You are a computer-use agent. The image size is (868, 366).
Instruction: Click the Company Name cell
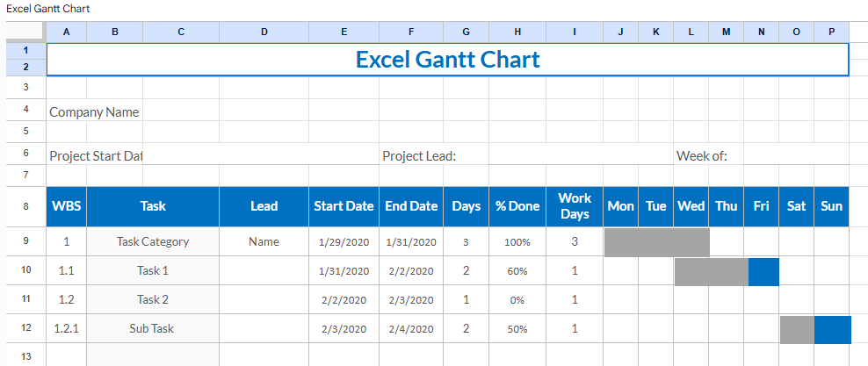pos(94,111)
